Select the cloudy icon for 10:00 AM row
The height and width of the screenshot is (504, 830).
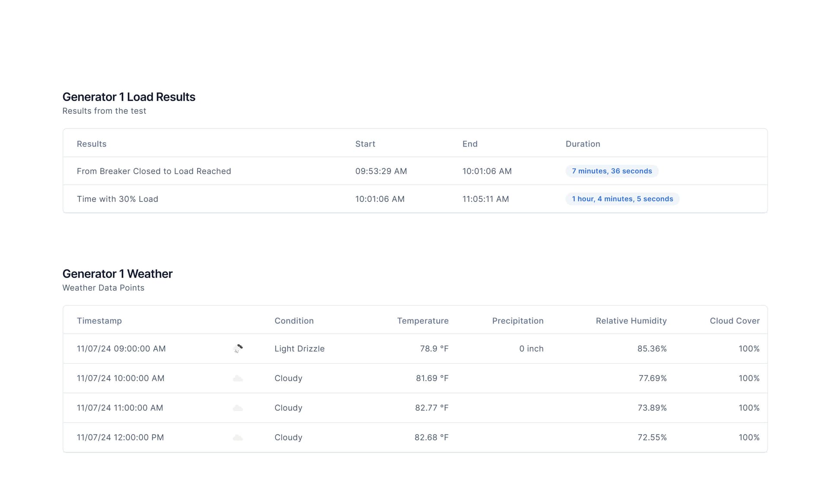(x=238, y=378)
